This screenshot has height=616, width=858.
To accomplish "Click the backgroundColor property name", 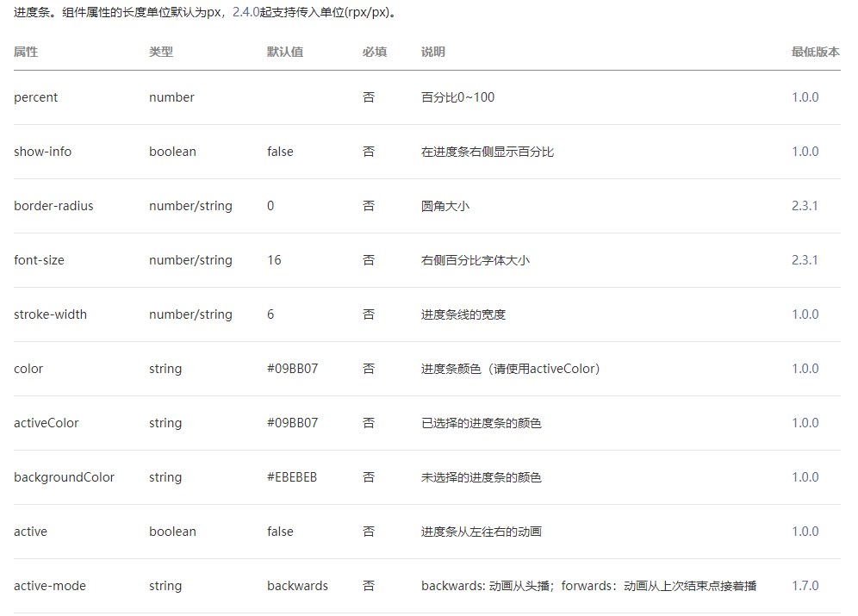I will point(64,476).
